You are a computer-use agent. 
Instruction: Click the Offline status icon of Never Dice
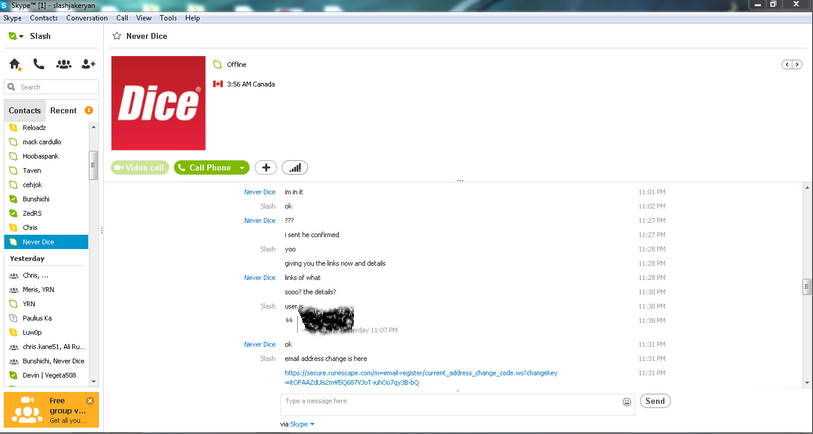point(217,64)
